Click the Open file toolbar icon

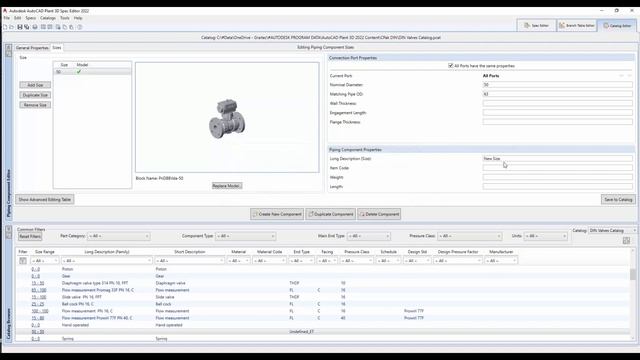[x=11, y=27]
